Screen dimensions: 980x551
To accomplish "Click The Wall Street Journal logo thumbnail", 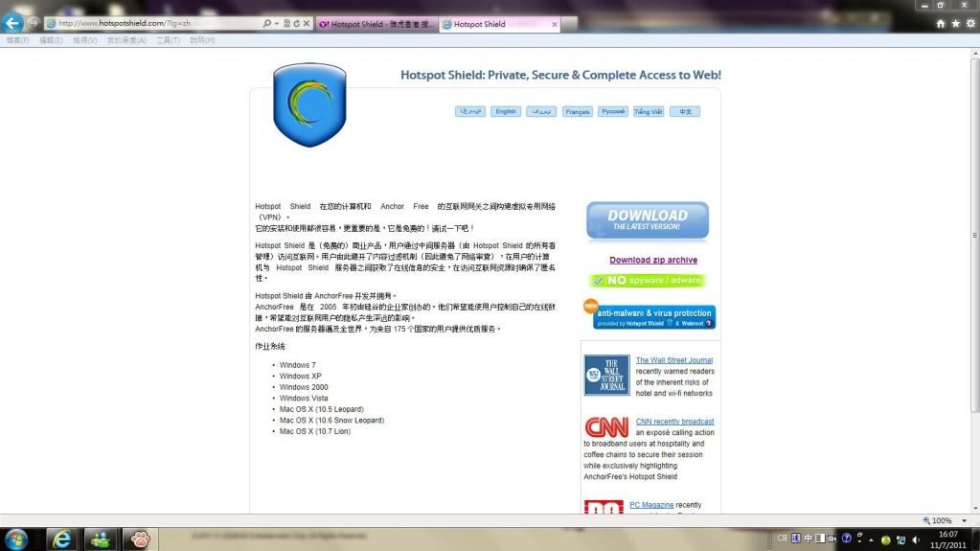I will [606, 376].
